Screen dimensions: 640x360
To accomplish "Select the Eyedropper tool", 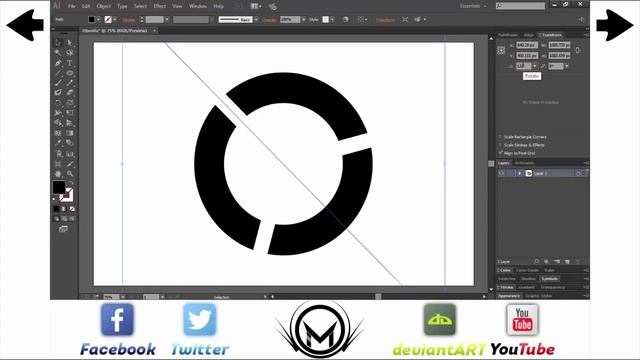I will click(58, 143).
